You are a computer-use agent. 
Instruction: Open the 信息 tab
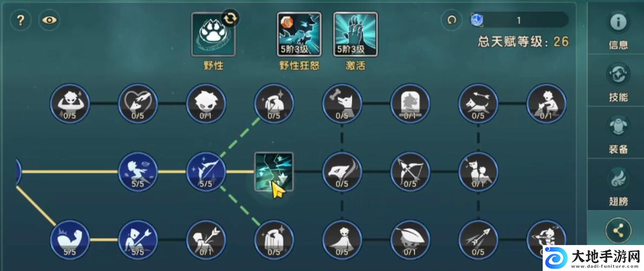(618, 30)
